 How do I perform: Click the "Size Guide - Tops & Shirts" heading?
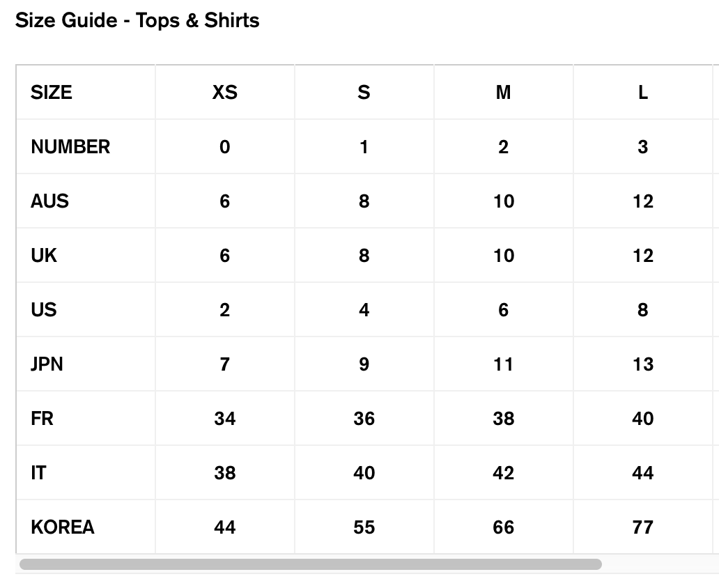point(137,20)
